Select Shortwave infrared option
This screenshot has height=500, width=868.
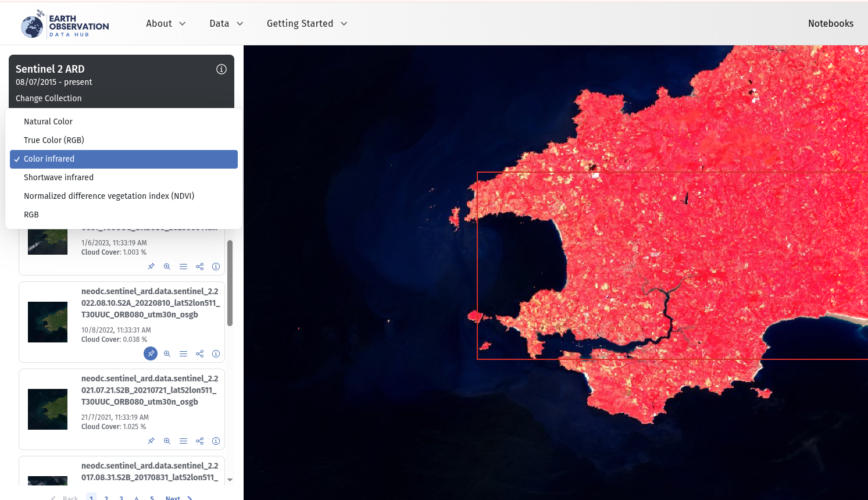click(x=124, y=177)
